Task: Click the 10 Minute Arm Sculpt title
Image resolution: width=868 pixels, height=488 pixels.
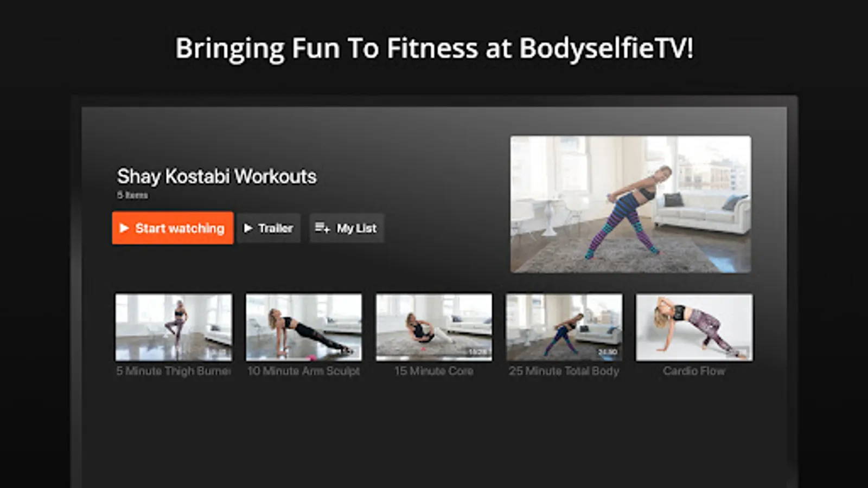Action: pos(304,371)
